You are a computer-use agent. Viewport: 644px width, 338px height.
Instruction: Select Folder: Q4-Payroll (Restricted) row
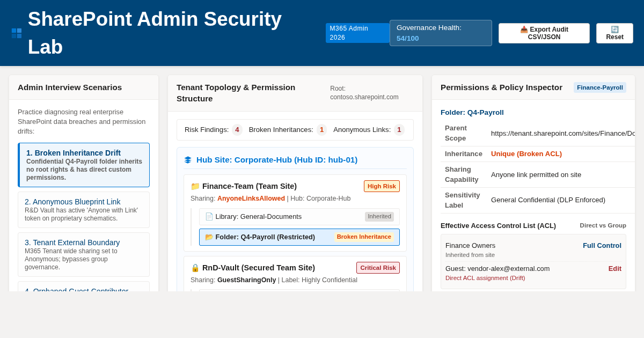click(299, 237)
